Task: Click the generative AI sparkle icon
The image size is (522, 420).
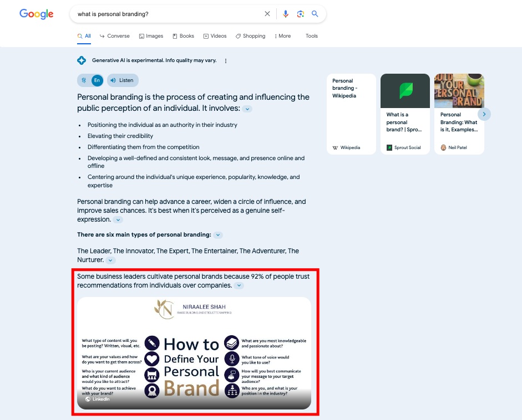Action: (82, 60)
